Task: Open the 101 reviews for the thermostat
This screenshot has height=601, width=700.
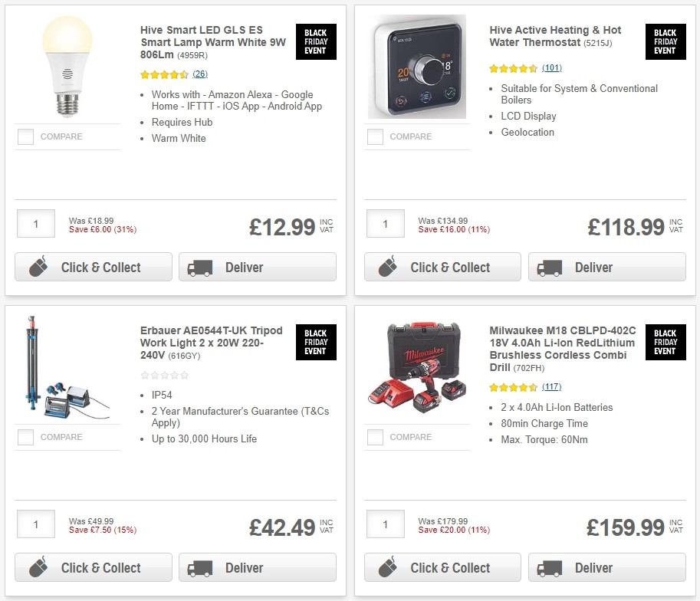Action: [551, 68]
